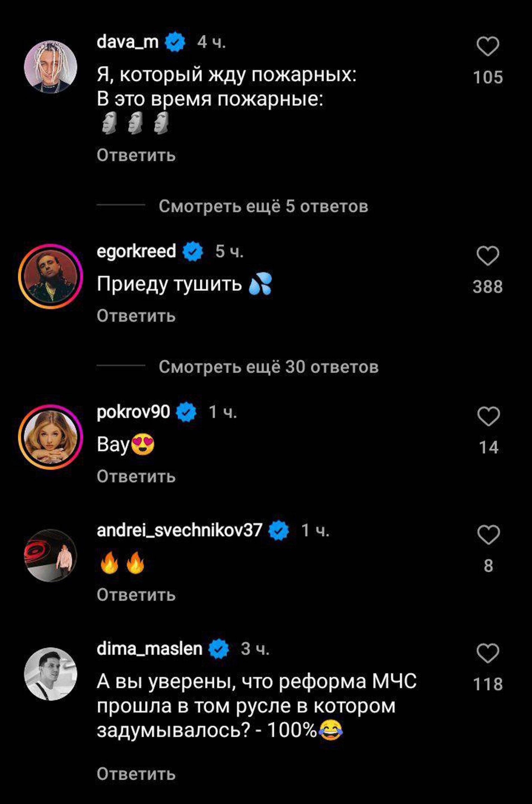Image resolution: width=532 pixels, height=804 pixels.
Task: Like the pokrov90 comment
Action: pos(488,416)
